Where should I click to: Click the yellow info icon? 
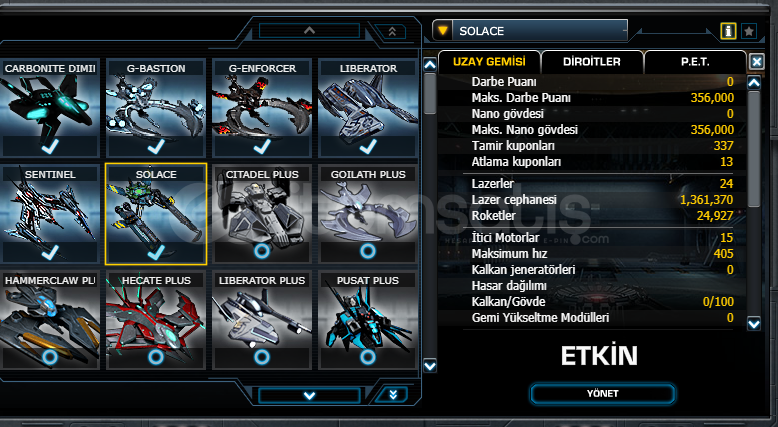(x=728, y=31)
